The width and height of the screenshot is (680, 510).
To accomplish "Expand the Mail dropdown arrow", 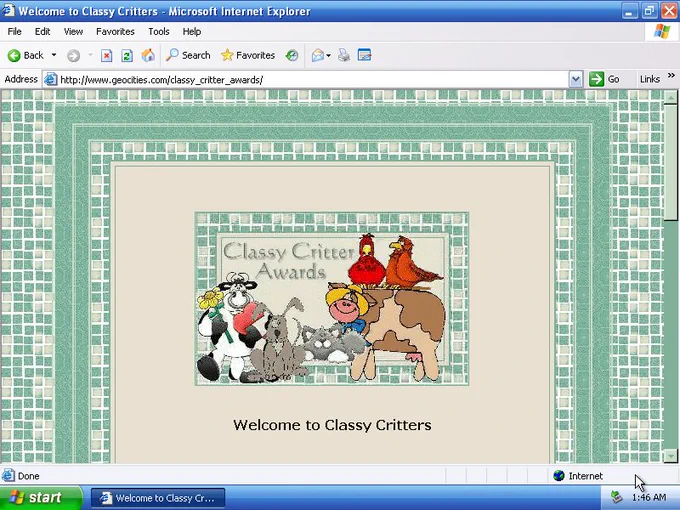I will coord(328,56).
